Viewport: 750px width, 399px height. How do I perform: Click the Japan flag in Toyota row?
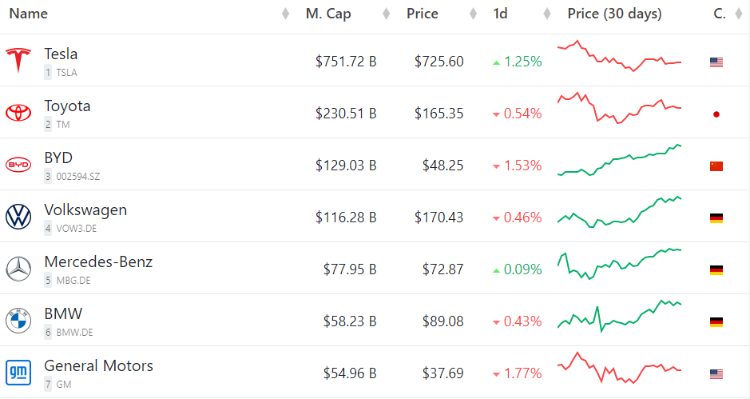(716, 114)
